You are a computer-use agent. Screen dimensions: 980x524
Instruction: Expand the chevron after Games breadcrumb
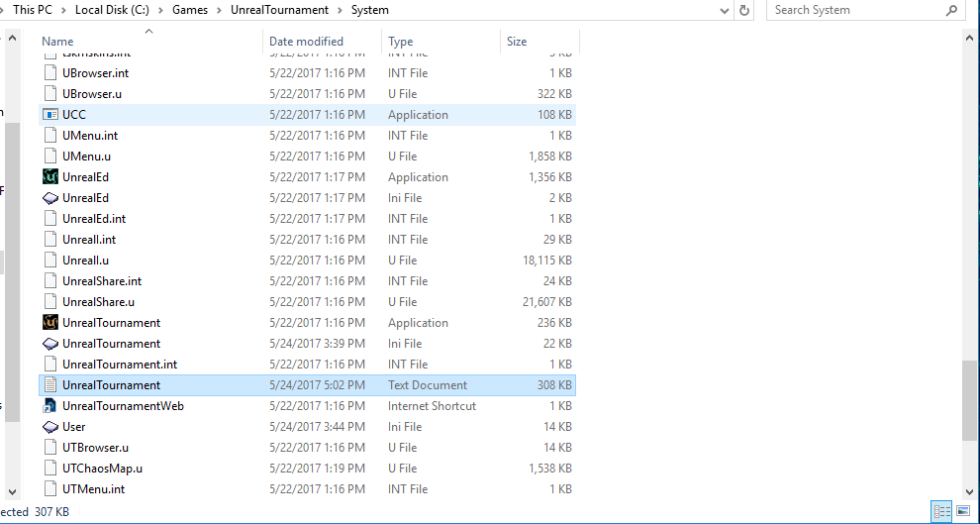coord(219,10)
